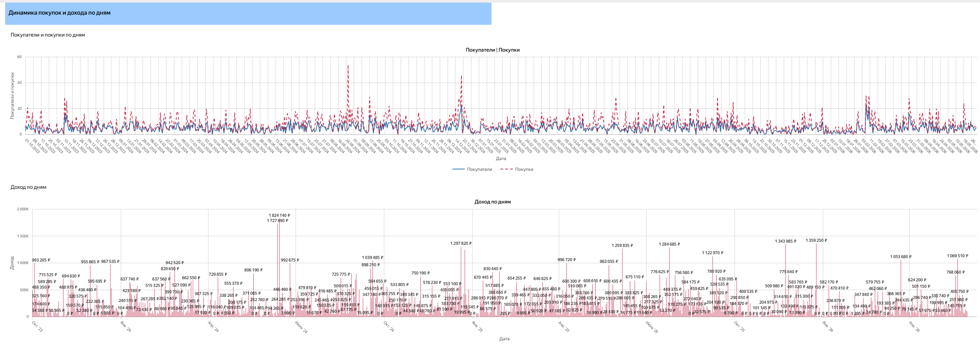980x348 pixels.
Task: Click the x-axis tick 'Апр. '25'
Action: click(564, 326)
